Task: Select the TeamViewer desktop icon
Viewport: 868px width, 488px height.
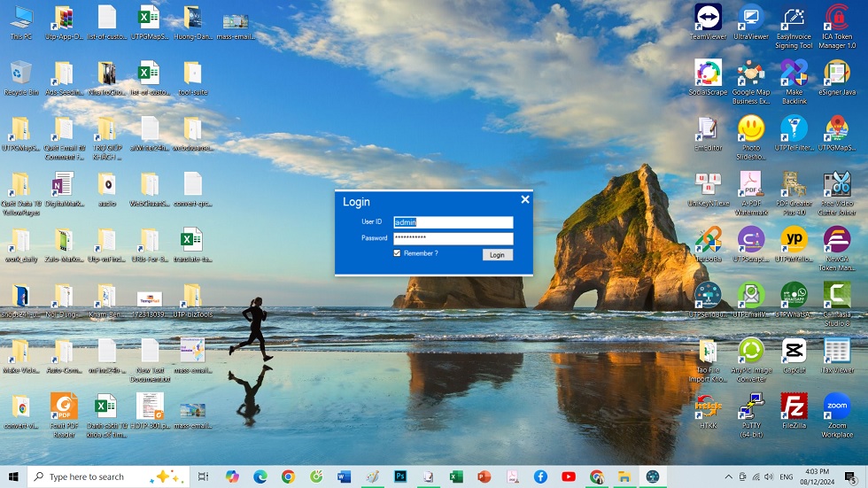Action: point(708,18)
